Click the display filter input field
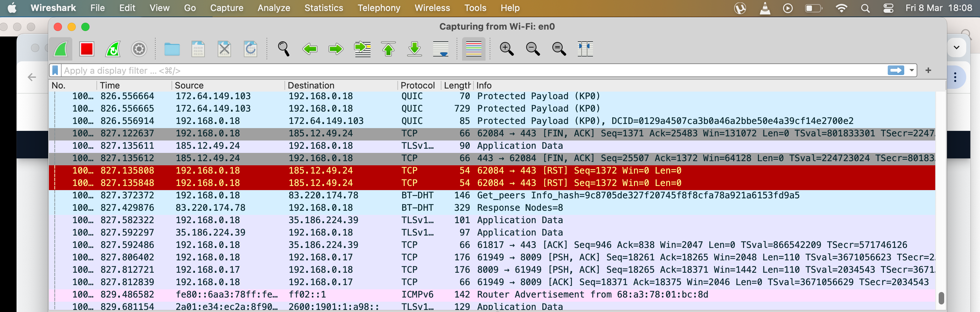Image resolution: width=980 pixels, height=312 pixels. tap(457, 70)
